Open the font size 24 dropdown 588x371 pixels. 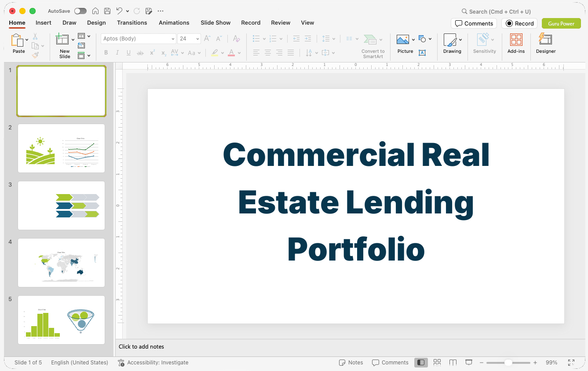189,39
